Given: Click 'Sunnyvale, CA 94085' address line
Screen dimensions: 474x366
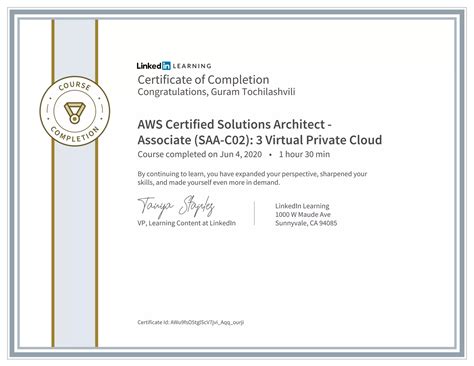Looking at the screenshot, I should tap(306, 223).
